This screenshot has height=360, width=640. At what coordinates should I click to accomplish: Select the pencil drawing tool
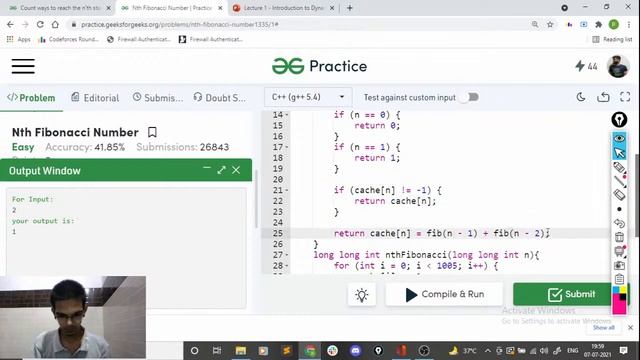(619, 167)
